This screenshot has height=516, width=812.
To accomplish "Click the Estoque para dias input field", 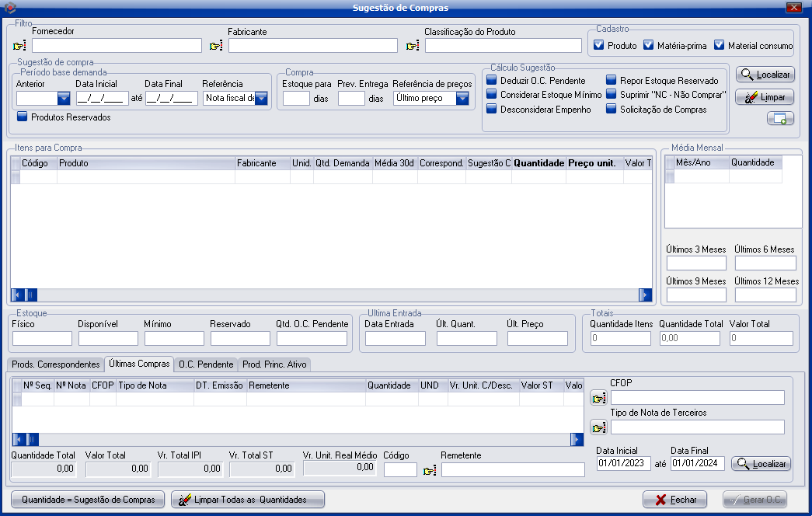I will click(296, 99).
